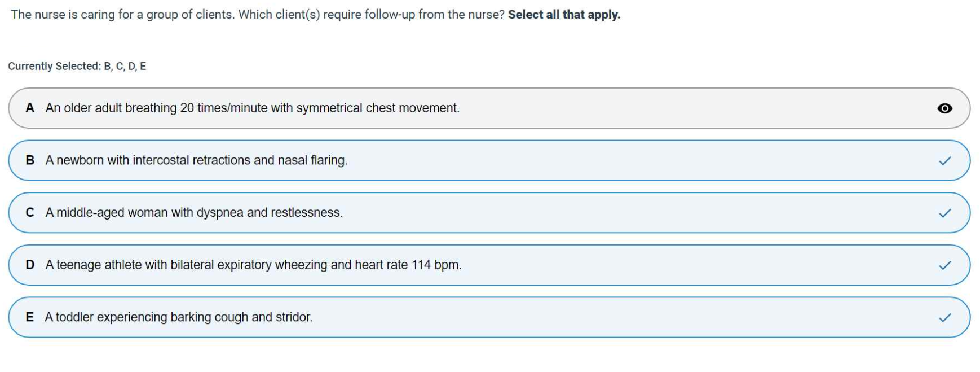Screen dimensions: 980x372
Task: Click the eye icon on option A
Action: [944, 108]
